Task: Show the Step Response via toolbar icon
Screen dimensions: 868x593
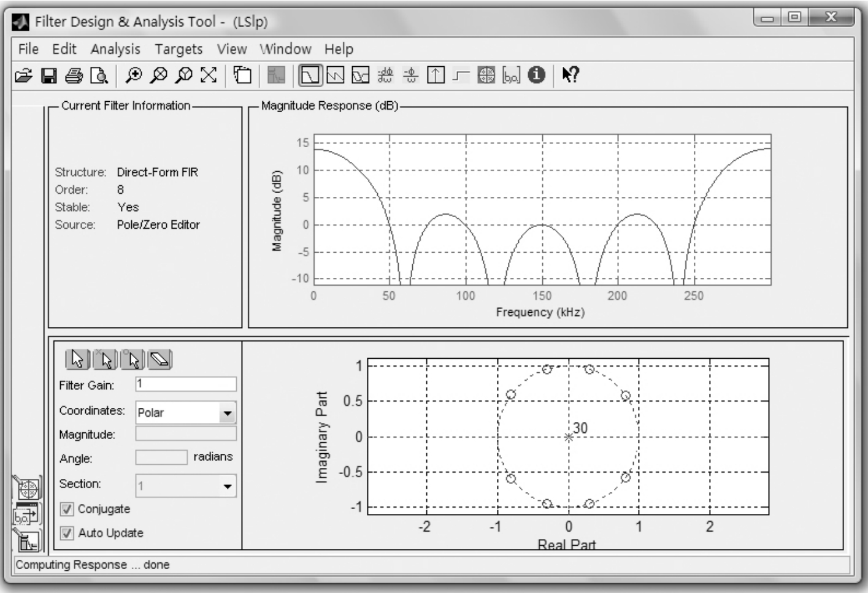Action: 461,75
